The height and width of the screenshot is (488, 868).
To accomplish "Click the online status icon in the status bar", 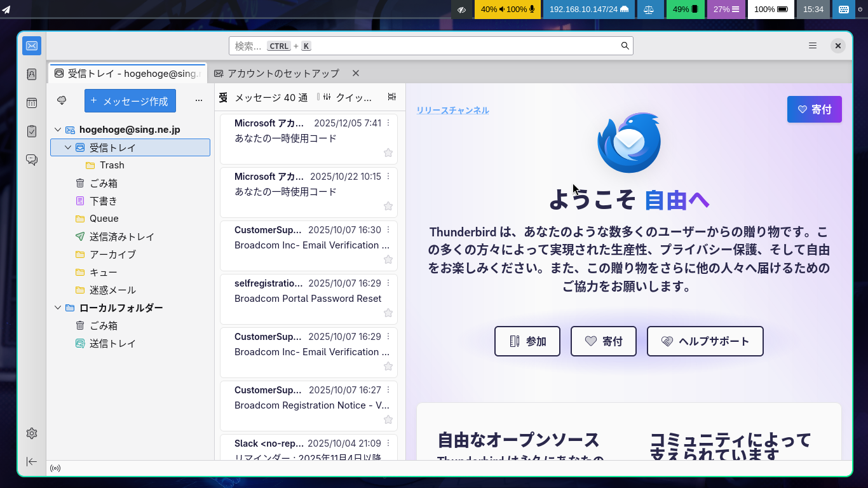I will [x=55, y=468].
